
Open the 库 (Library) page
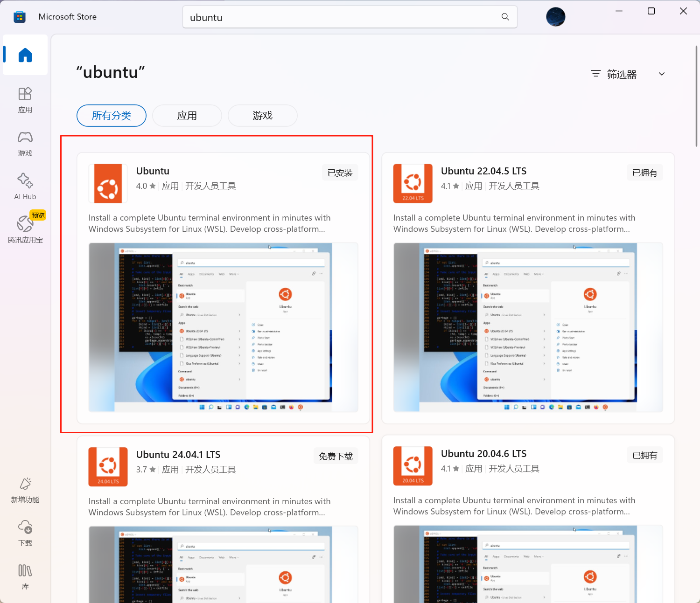point(25,576)
